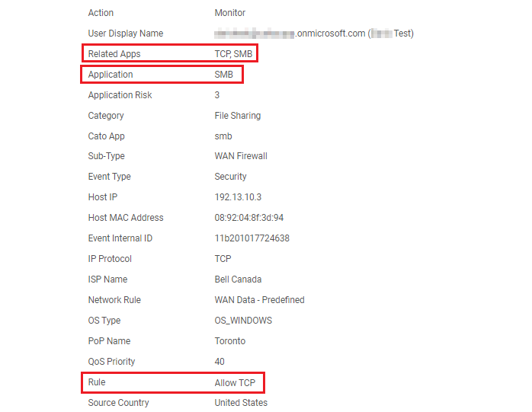Screen dimensions: 532x412
Task: Select the Related Apps field label
Action: pyautogui.click(x=114, y=54)
